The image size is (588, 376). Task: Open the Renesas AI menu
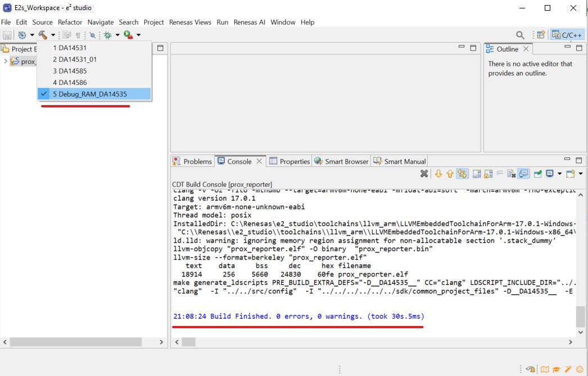250,22
